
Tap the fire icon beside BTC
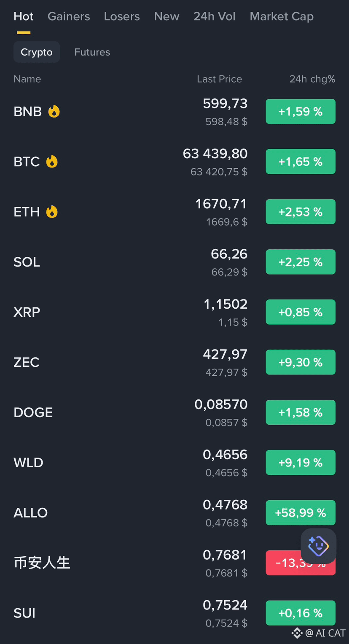(x=52, y=162)
